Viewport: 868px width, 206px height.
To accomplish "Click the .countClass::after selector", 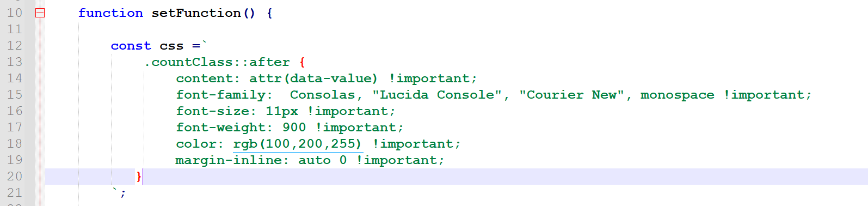I will [x=217, y=62].
